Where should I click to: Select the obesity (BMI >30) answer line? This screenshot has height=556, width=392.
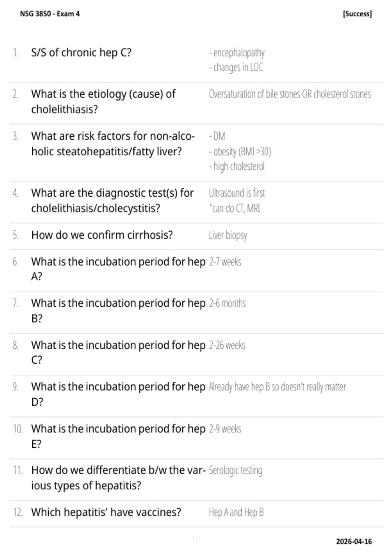point(240,151)
